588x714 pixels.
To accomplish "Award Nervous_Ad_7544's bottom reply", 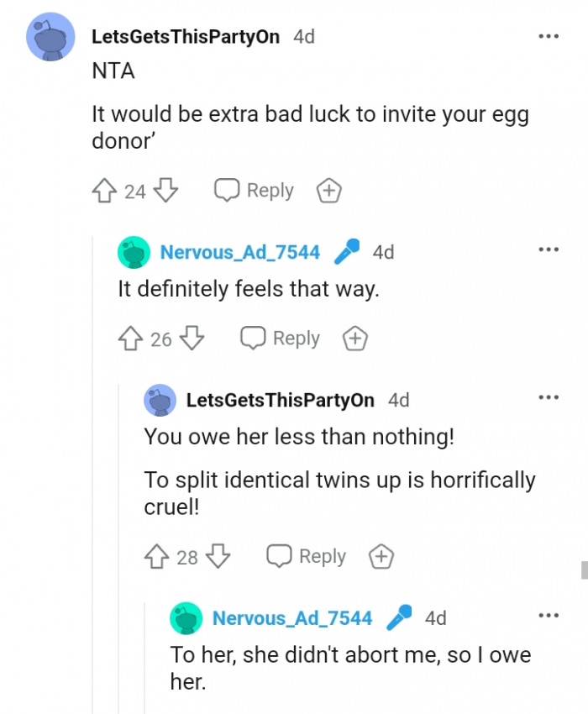I will click(354, 339).
